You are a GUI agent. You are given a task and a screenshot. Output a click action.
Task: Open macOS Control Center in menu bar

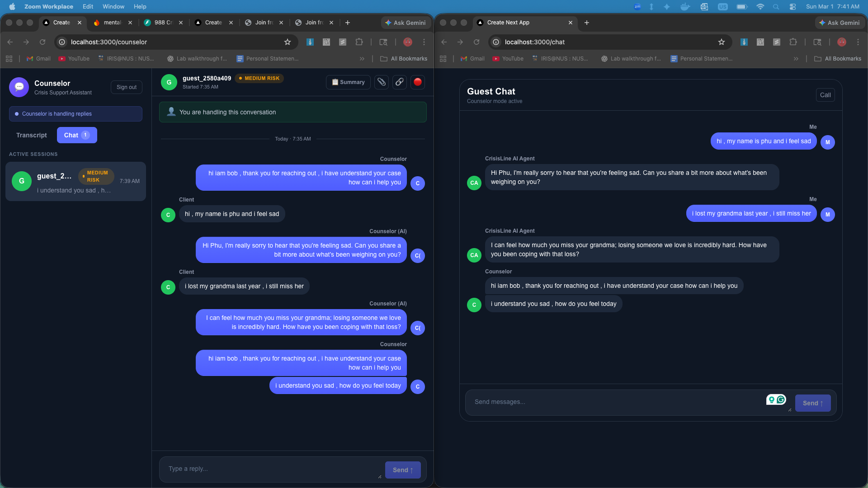coord(793,7)
